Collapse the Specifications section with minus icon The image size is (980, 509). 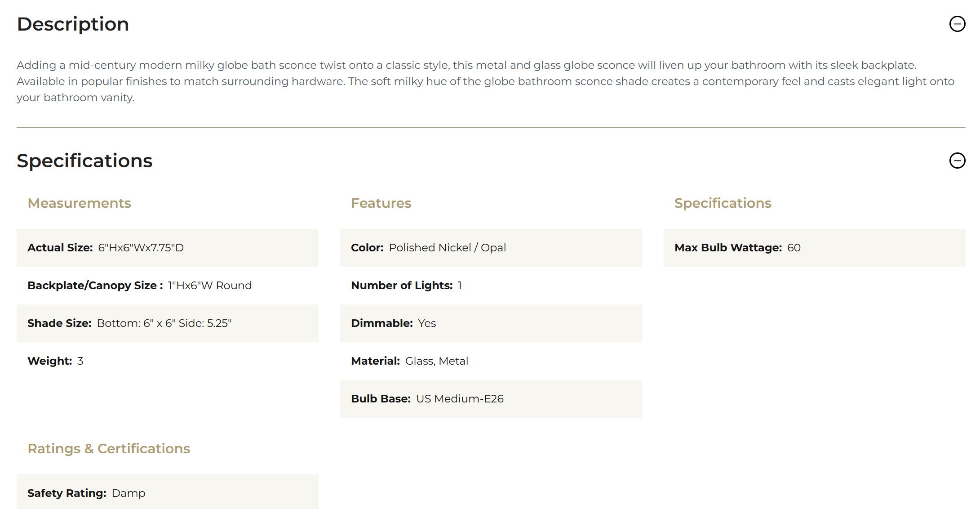957,161
